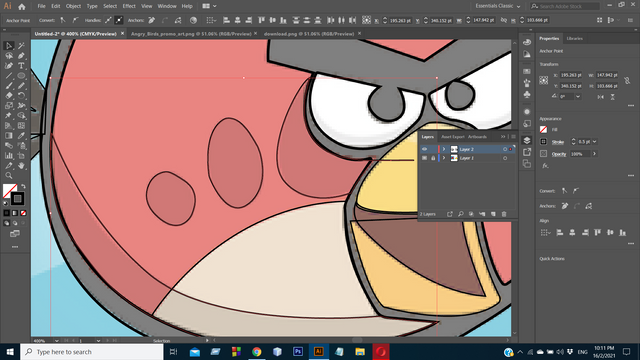Delete selected layer trash icon

(504, 214)
